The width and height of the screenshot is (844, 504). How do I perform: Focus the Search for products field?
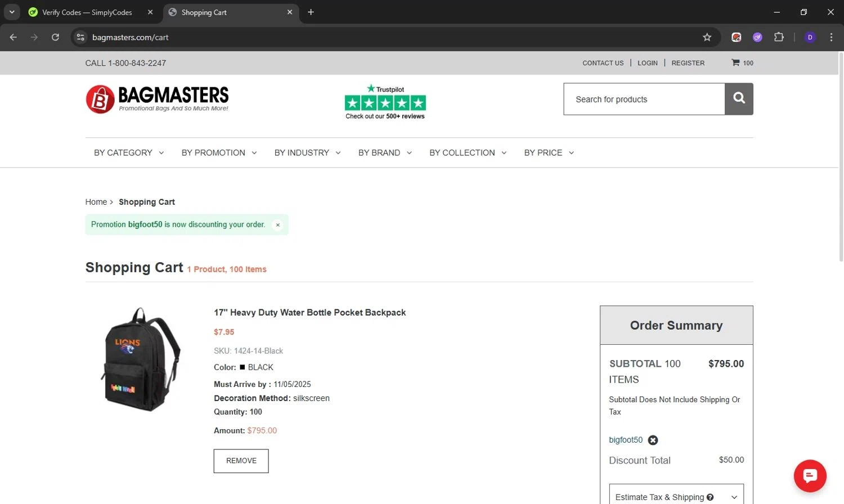tap(644, 99)
